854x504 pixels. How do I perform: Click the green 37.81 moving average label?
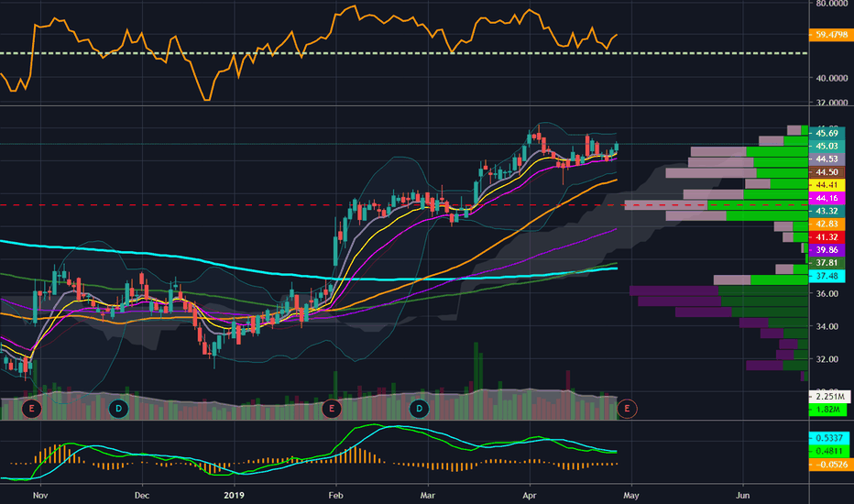click(x=827, y=263)
